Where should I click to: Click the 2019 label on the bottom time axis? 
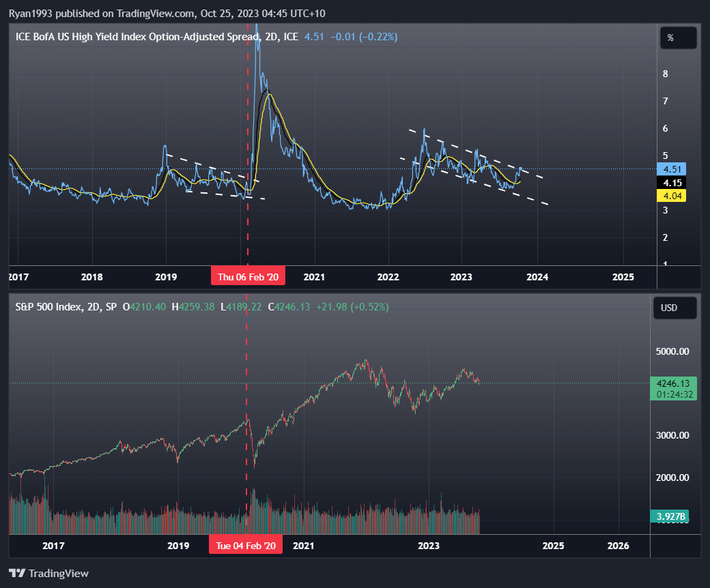(x=178, y=546)
